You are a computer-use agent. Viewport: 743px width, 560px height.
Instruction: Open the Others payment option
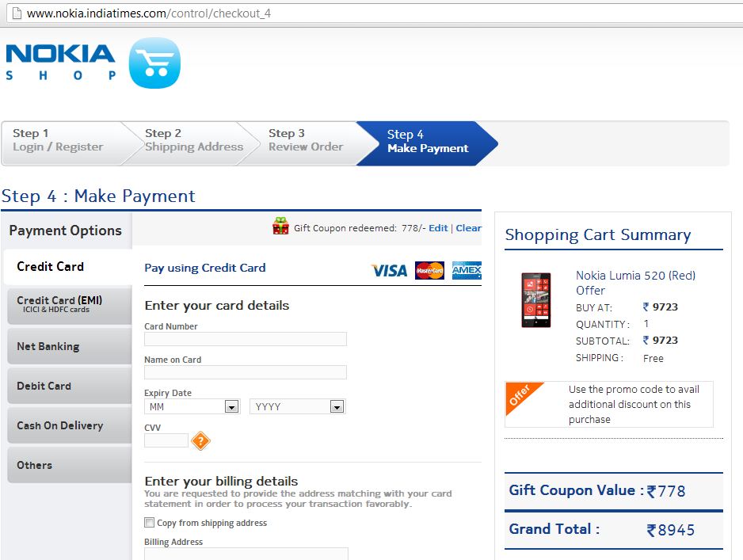click(x=70, y=465)
